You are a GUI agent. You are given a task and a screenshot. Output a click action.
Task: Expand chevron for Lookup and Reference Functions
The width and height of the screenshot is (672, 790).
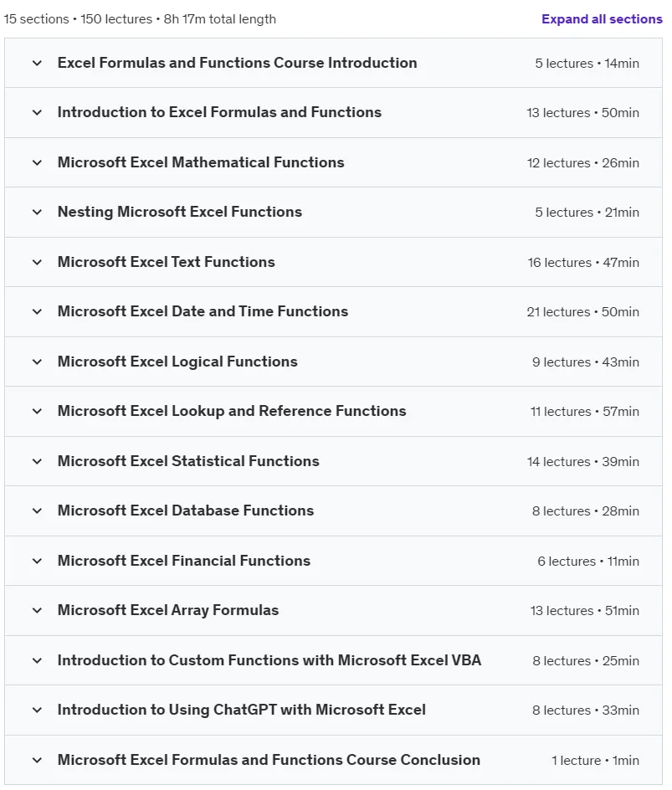pyautogui.click(x=38, y=411)
